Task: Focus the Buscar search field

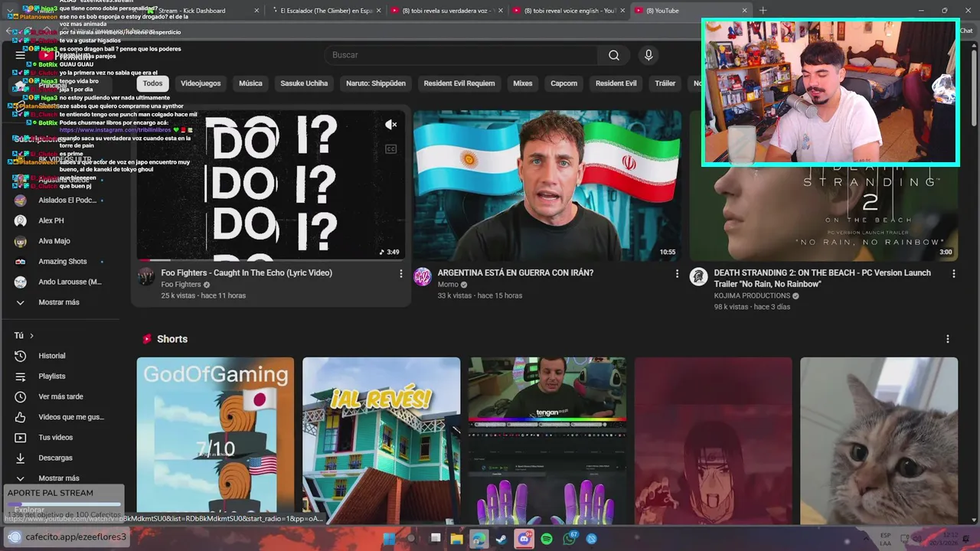Action: point(462,55)
